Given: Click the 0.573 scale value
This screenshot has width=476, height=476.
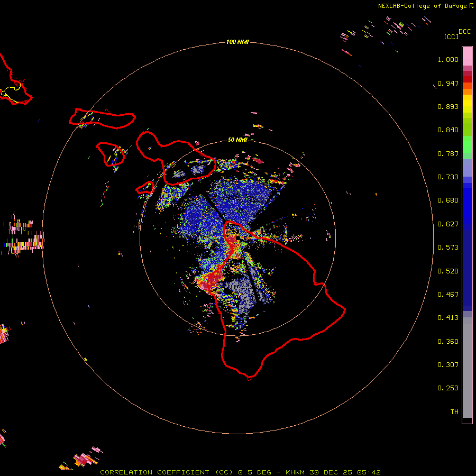Looking at the screenshot, I should point(448,248).
